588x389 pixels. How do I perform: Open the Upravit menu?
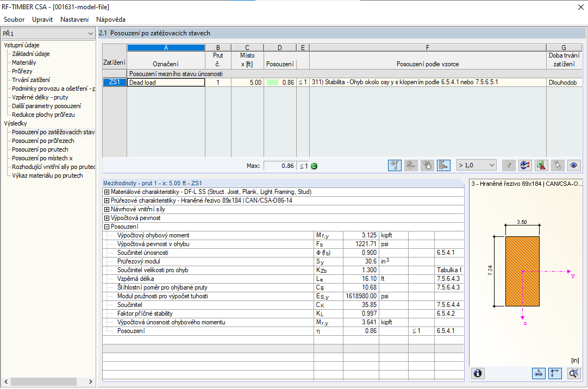[42, 20]
